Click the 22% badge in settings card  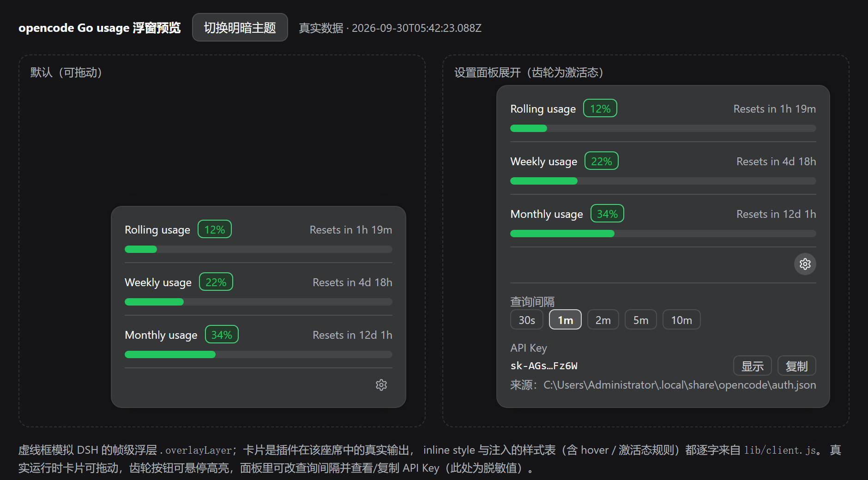(602, 161)
